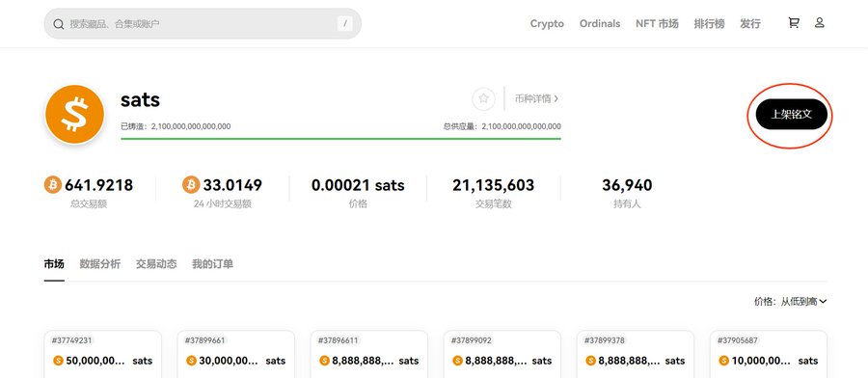Viewport: 868px width, 378px height.
Task: Click the sats collection title
Action: [140, 99]
